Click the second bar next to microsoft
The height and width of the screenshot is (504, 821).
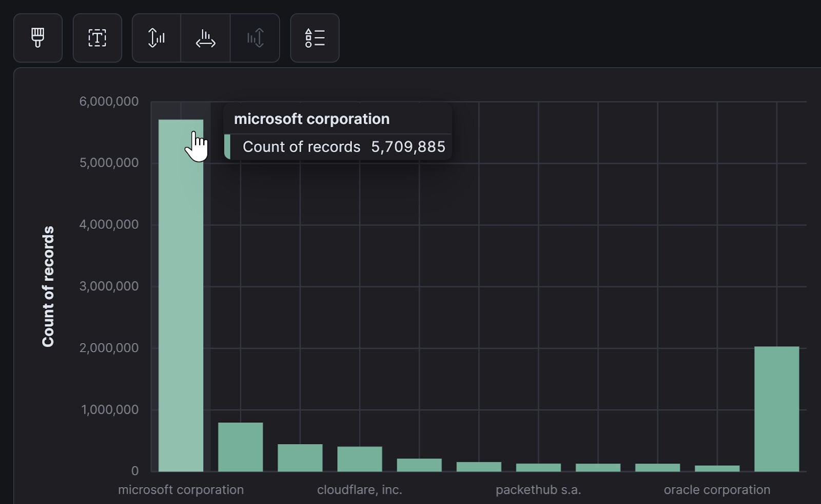tap(240, 446)
